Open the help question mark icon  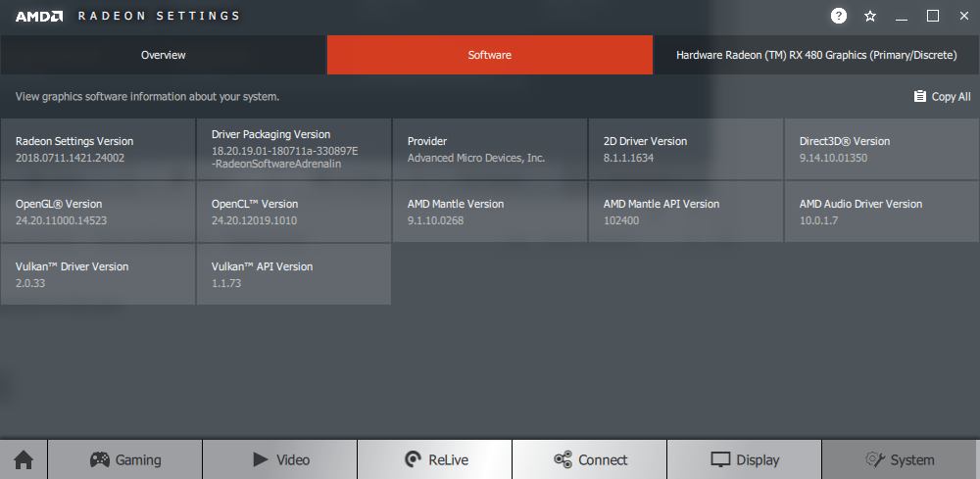tap(839, 16)
